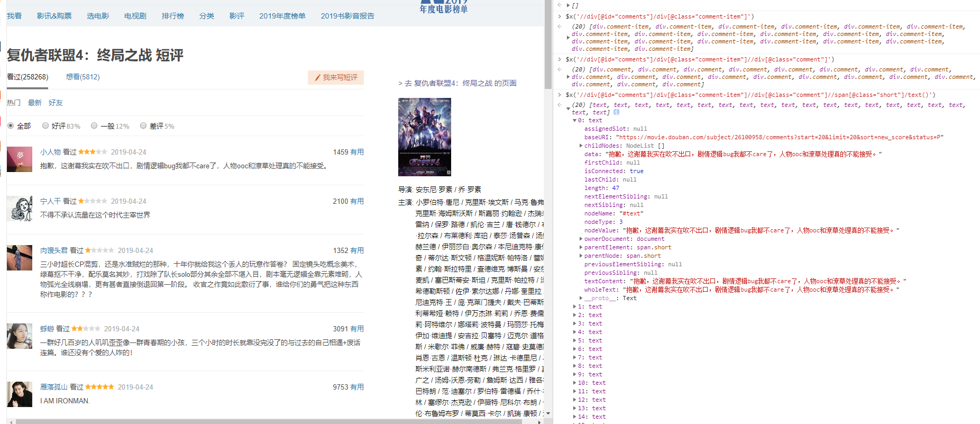
Task: Click the pencil icon in 我来写短评 button
Action: point(318,78)
